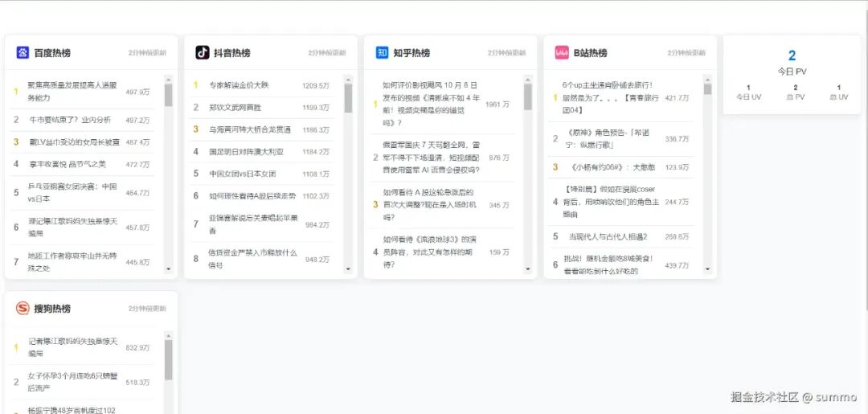Click the 今日 PV statistic
This screenshot has height=414, width=868.
click(x=792, y=62)
